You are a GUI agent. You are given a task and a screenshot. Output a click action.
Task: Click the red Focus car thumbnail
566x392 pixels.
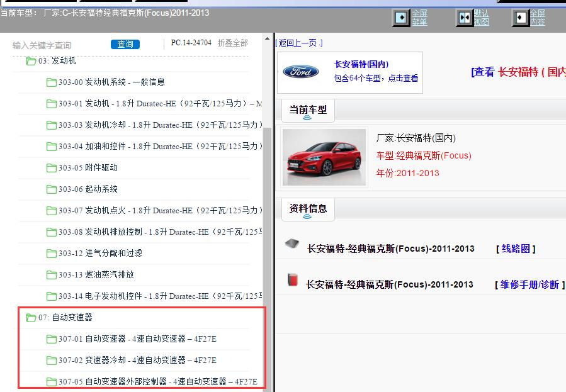324,157
